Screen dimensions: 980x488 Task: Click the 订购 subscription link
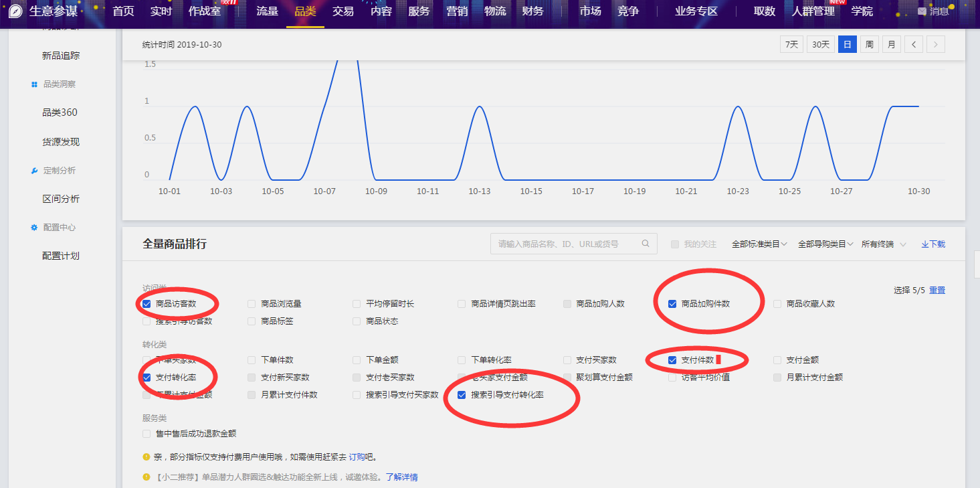[x=357, y=457]
